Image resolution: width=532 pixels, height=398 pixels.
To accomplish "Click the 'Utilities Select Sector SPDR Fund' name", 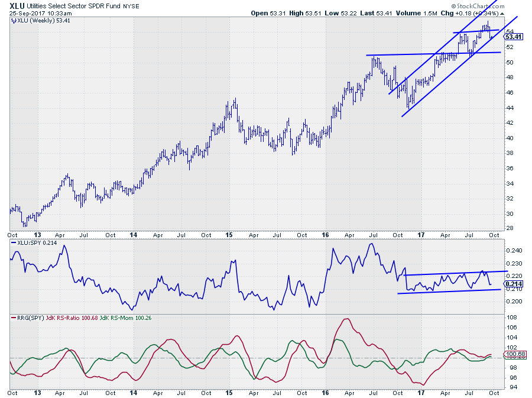I will coord(74,6).
